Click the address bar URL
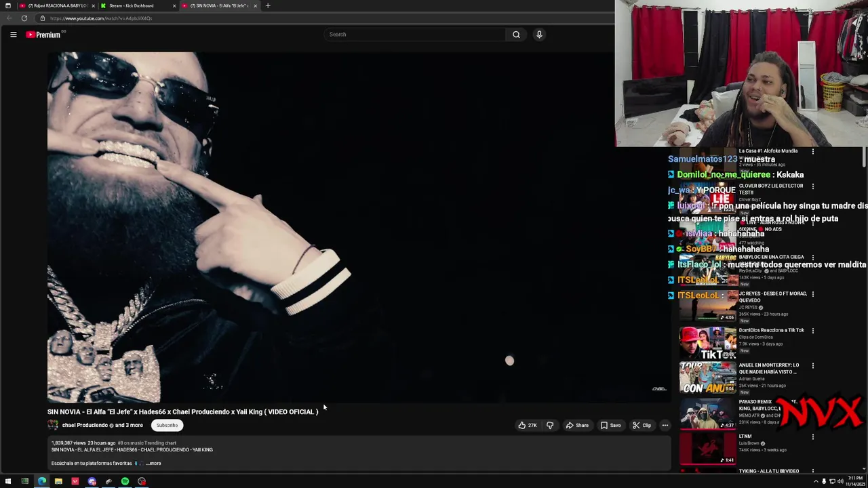868x488 pixels. pyautogui.click(x=101, y=18)
